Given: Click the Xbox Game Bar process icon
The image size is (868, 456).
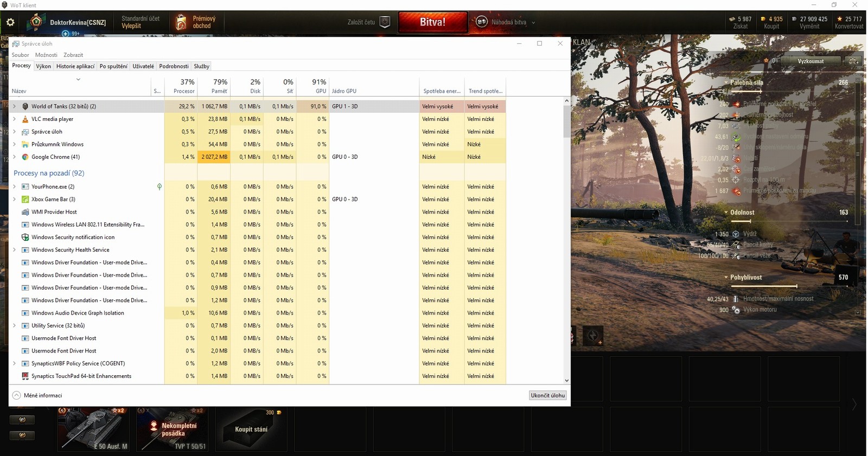Looking at the screenshot, I should (25, 200).
